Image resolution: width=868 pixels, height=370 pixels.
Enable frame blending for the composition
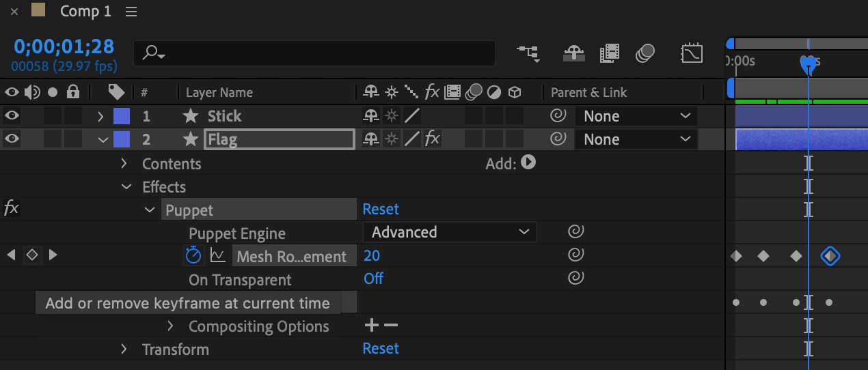coord(609,53)
